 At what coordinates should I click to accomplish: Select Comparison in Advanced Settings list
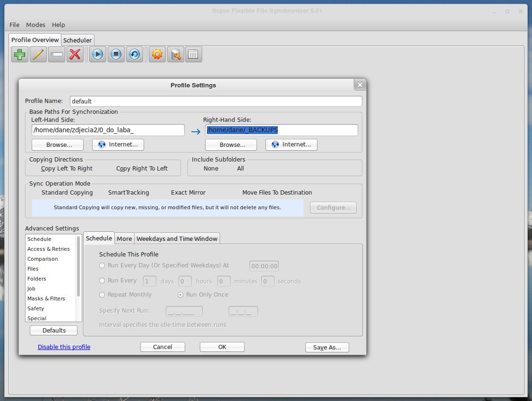coord(51,259)
